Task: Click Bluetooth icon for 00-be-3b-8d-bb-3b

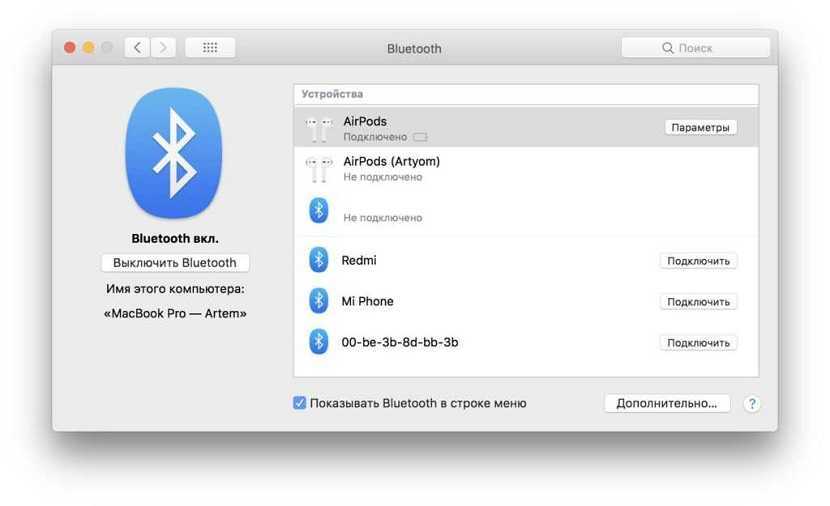Action: click(319, 341)
